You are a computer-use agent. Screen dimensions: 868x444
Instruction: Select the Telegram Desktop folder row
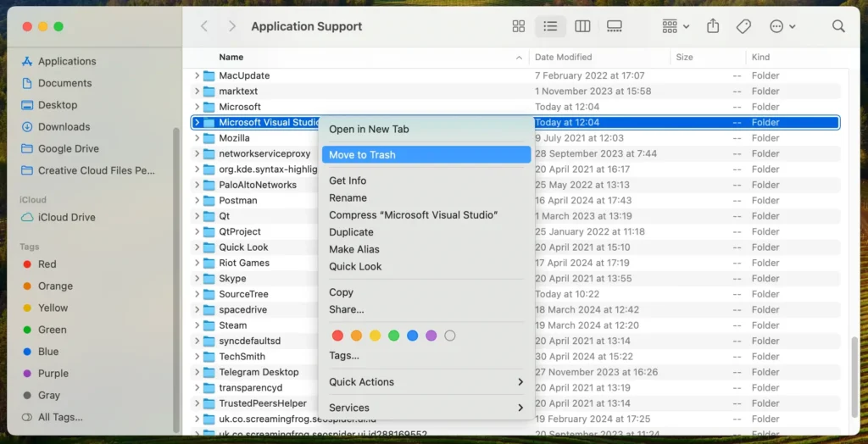[515, 372]
